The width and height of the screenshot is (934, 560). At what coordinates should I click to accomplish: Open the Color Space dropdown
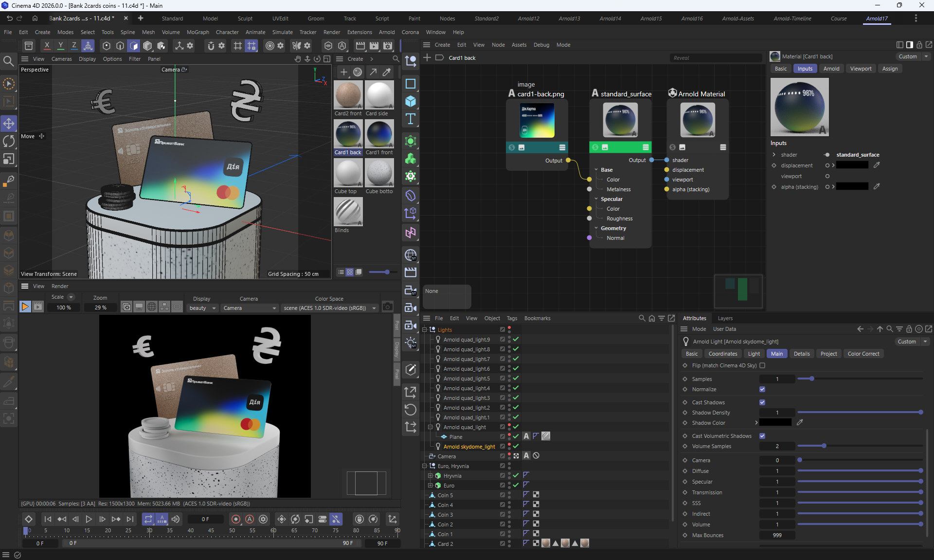tap(330, 308)
